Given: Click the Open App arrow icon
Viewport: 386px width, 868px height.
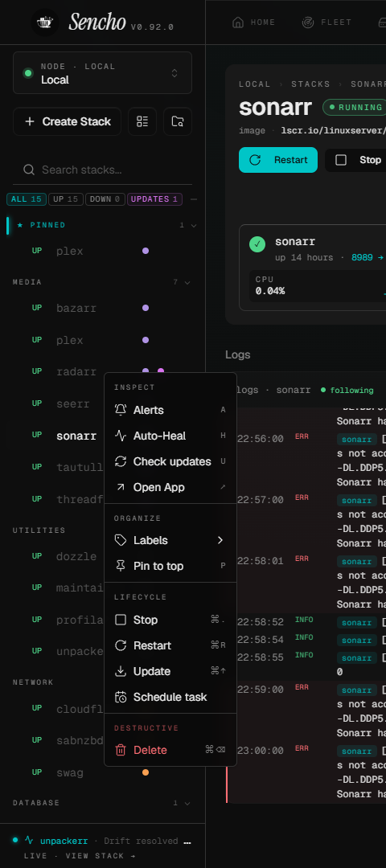Looking at the screenshot, I should pyautogui.click(x=120, y=487).
